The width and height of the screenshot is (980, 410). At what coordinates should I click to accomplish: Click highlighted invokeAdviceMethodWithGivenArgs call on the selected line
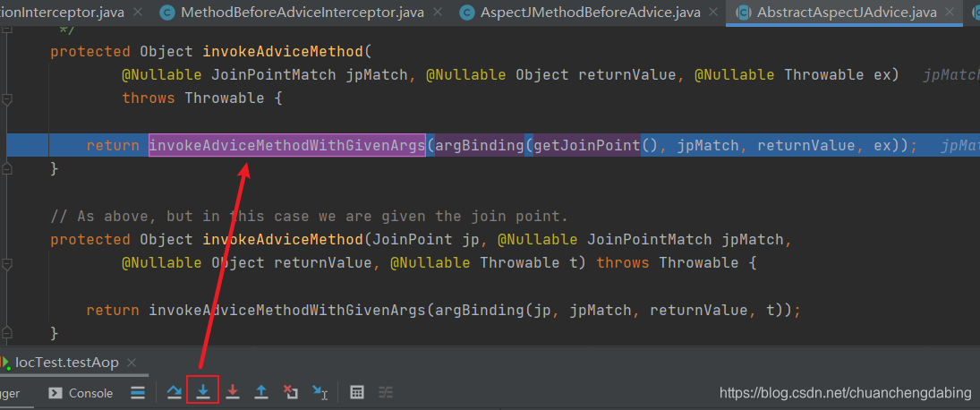click(x=287, y=146)
